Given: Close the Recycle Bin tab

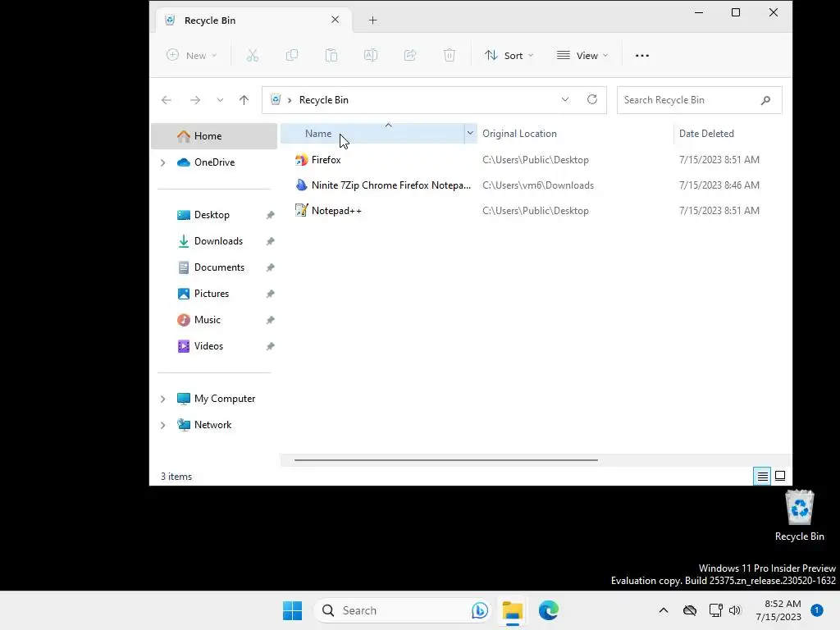Looking at the screenshot, I should pyautogui.click(x=336, y=20).
